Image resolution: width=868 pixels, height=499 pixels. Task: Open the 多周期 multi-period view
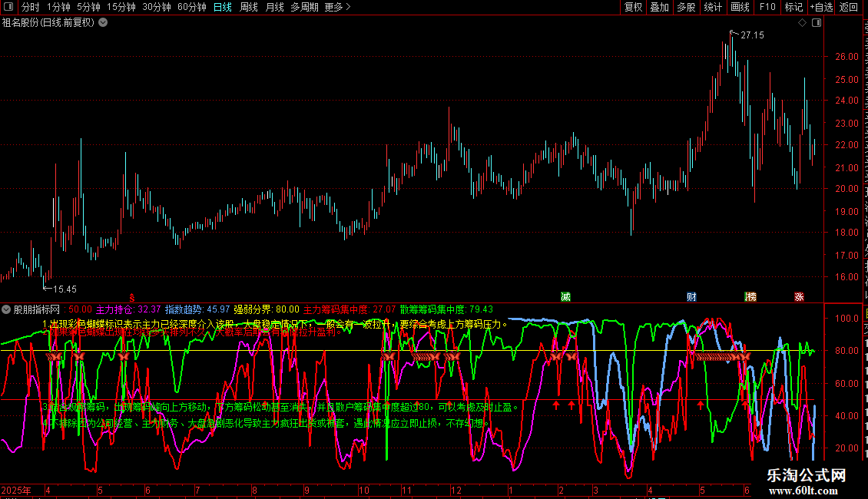304,7
